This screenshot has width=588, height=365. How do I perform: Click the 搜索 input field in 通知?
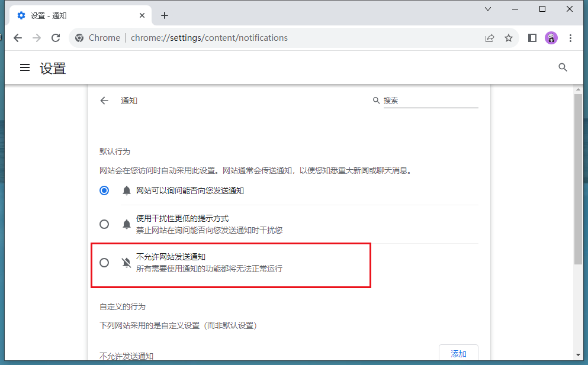[x=430, y=101]
